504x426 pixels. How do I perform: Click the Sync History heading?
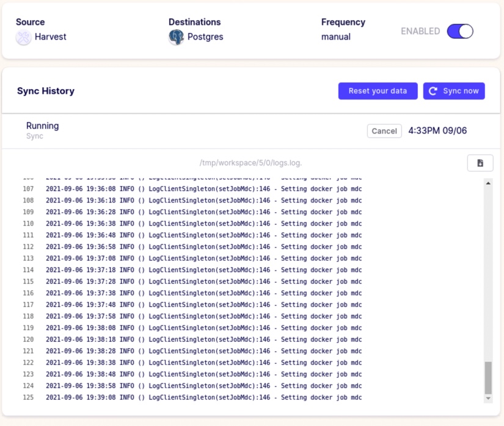coord(46,91)
